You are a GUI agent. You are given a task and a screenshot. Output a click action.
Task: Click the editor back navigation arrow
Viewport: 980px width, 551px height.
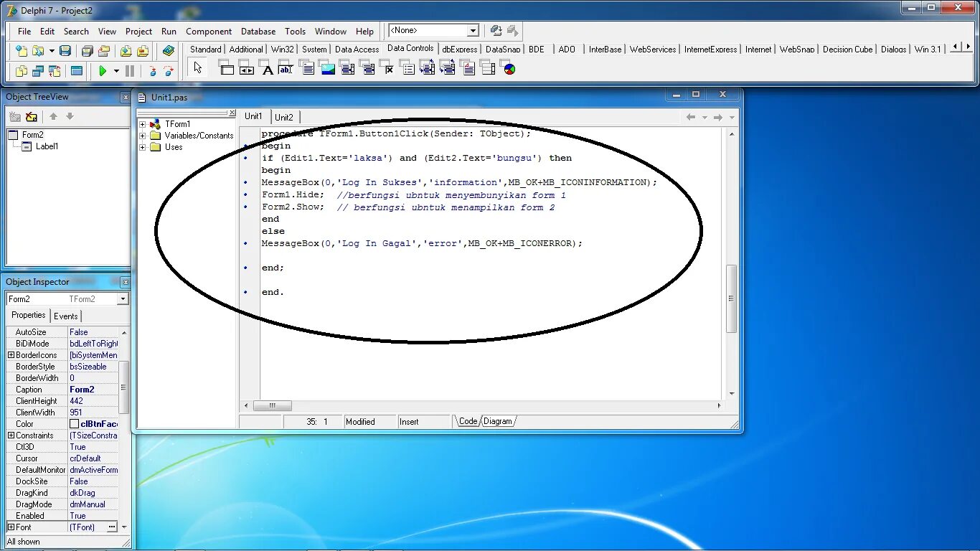(x=691, y=117)
